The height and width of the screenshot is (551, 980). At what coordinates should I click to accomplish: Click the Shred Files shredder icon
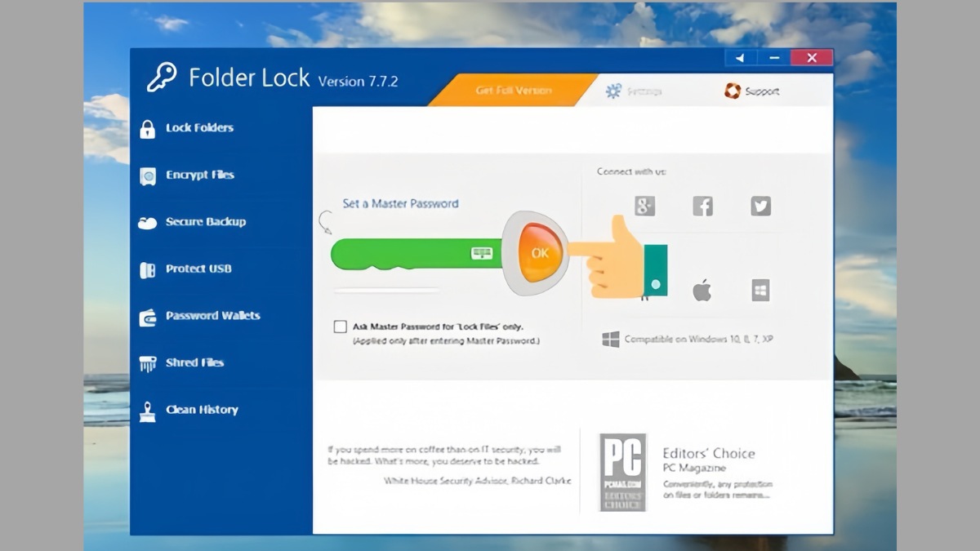[147, 363]
